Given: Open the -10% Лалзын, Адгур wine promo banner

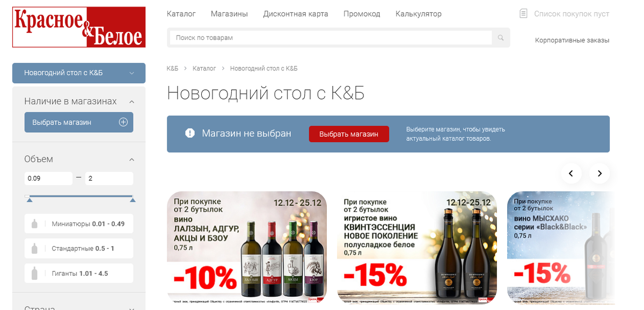Looking at the screenshot, I should pyautogui.click(x=247, y=247).
